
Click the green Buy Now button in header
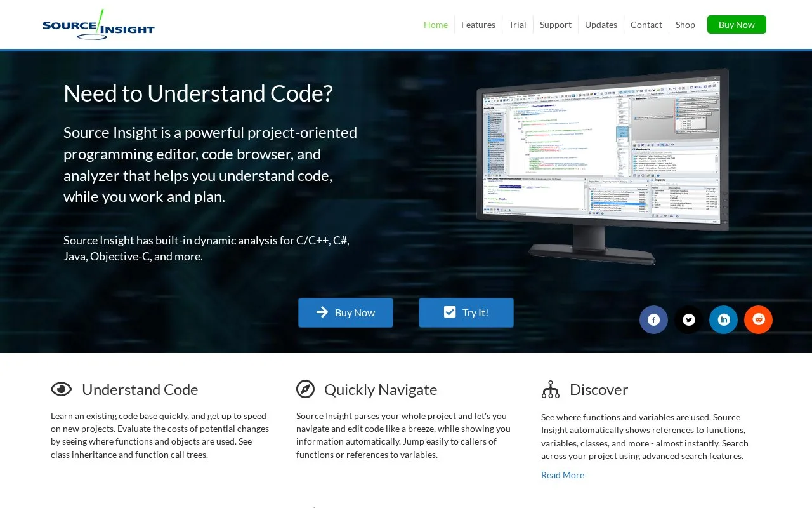(x=737, y=25)
